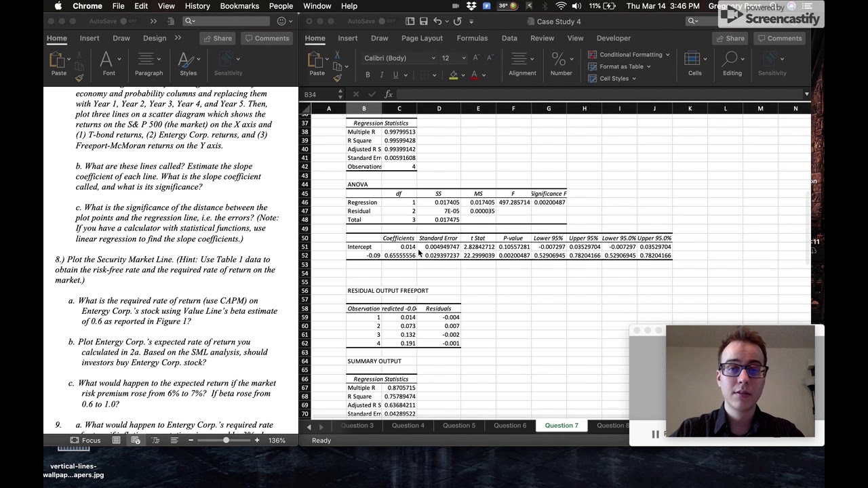Expand Cell Styles dropdown

tap(633, 79)
